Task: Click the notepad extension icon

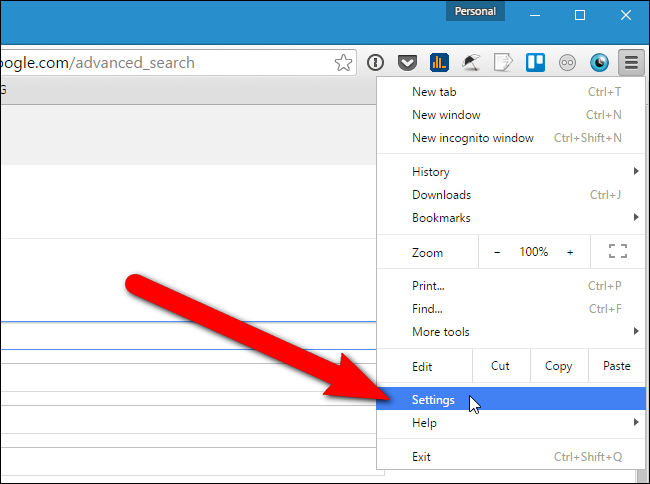Action: (503, 63)
